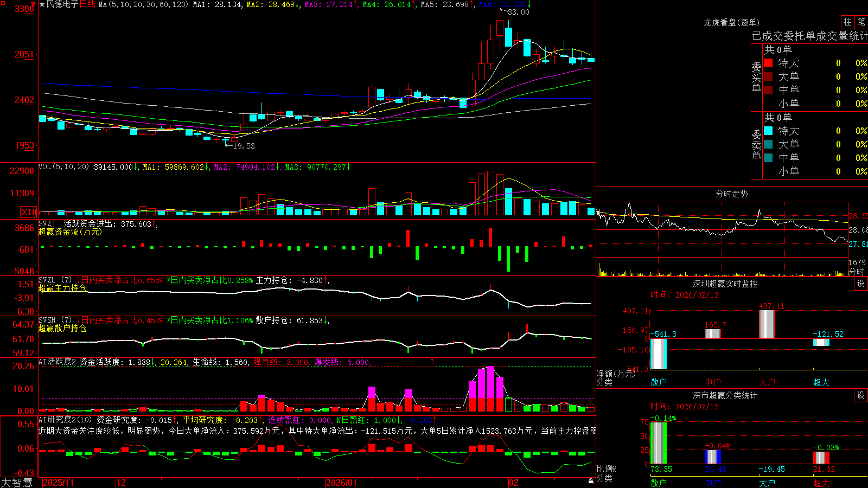Click the 12 month marker on time axis

[x=122, y=483]
